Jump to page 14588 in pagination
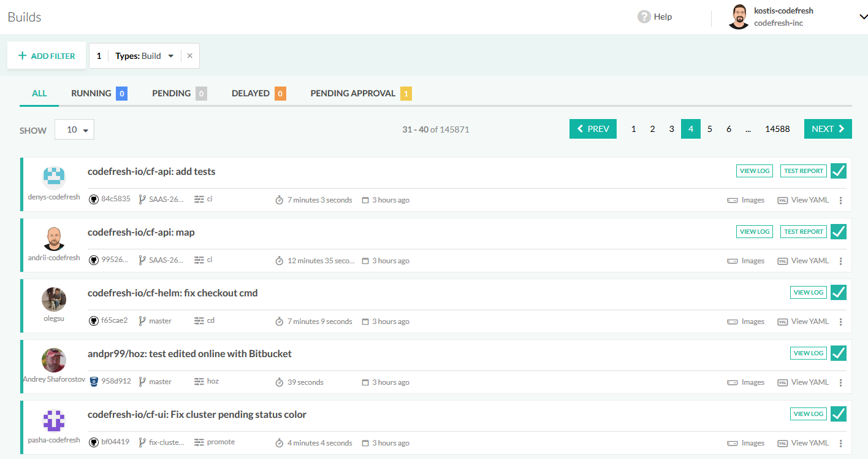 [777, 129]
